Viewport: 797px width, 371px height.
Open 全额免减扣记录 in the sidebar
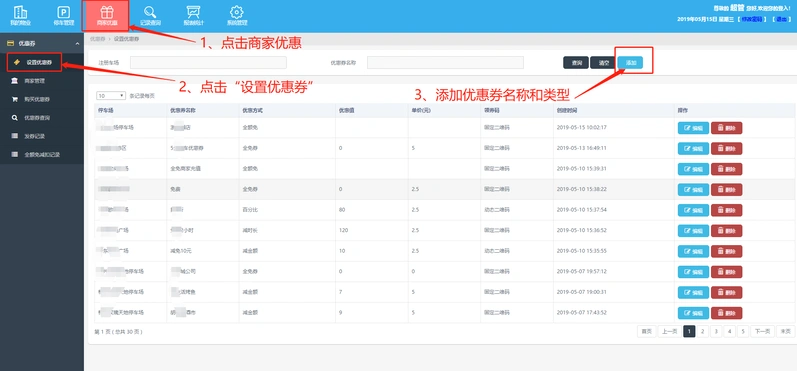42,154
